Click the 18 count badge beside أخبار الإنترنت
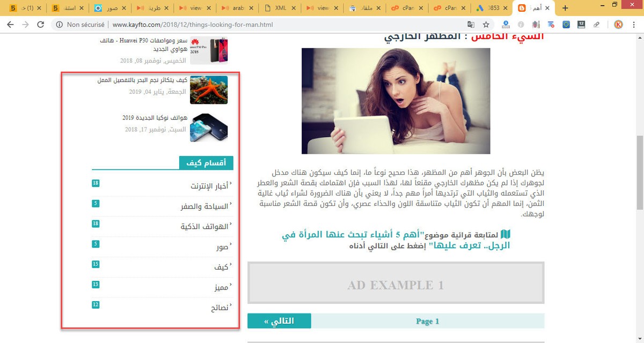This screenshot has height=343, width=644. (x=96, y=184)
